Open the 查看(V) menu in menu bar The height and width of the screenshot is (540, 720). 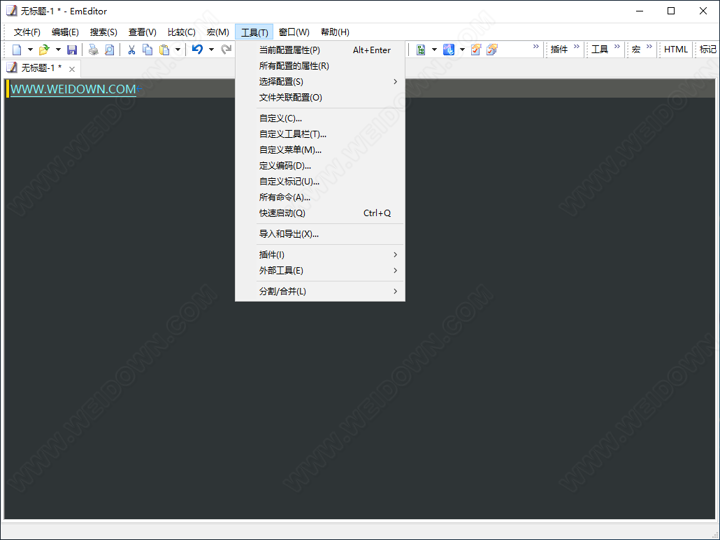(x=142, y=33)
